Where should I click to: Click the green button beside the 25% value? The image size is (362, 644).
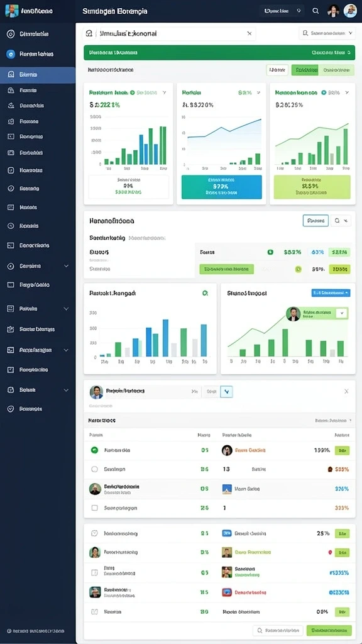343,533
